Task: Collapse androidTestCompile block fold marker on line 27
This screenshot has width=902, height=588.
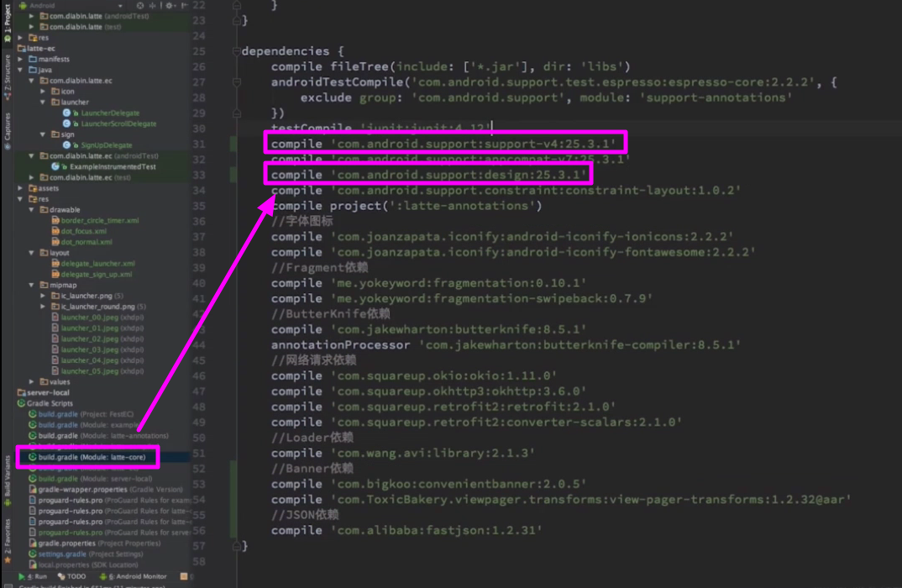Action: [x=237, y=82]
